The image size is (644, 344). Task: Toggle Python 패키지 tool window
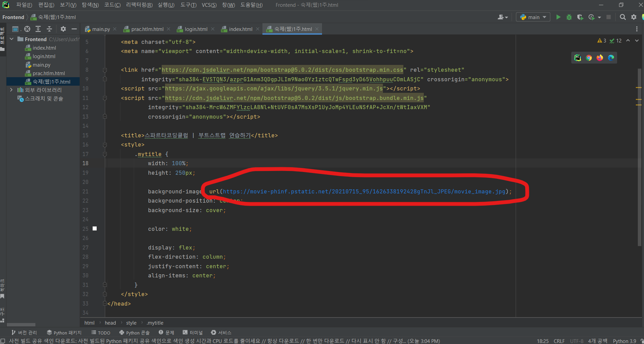pos(64,332)
